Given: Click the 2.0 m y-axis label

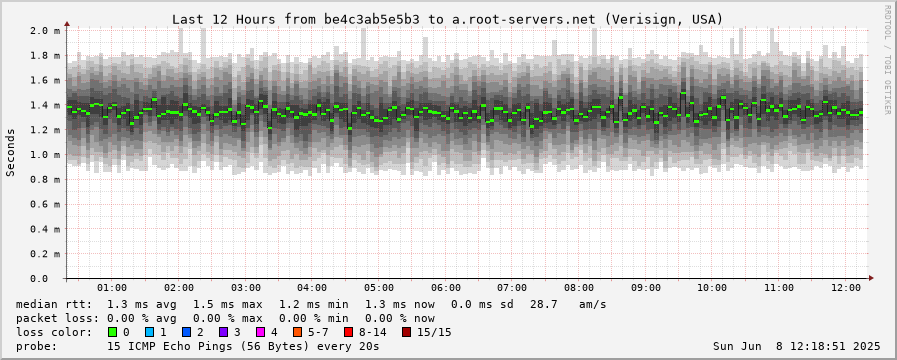Looking at the screenshot, I should tap(45, 30).
